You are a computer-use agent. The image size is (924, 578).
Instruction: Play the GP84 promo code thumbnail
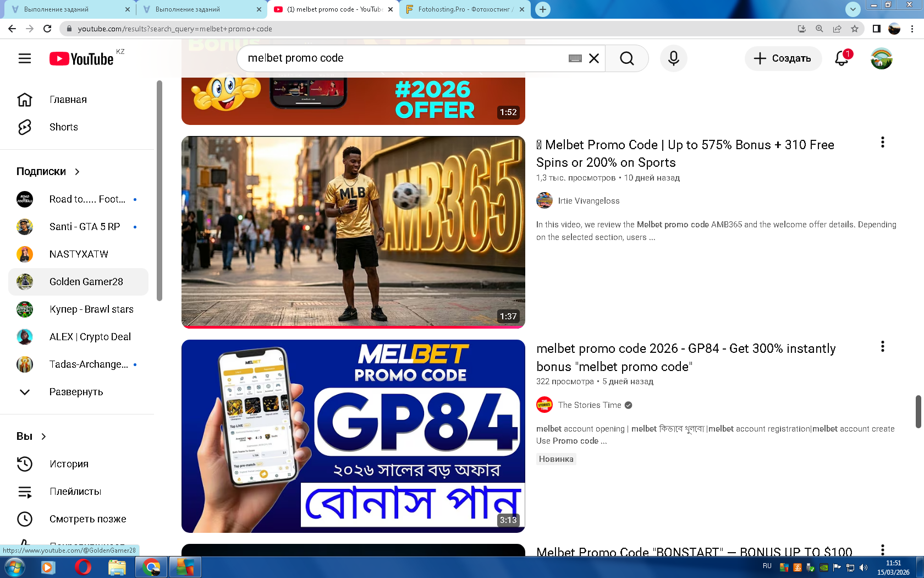pos(353,436)
